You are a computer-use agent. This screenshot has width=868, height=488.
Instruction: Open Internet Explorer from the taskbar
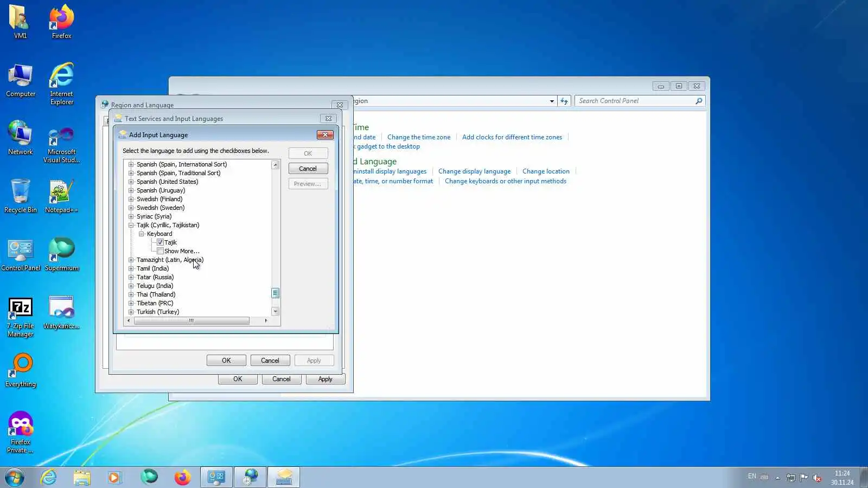pyautogui.click(x=49, y=477)
